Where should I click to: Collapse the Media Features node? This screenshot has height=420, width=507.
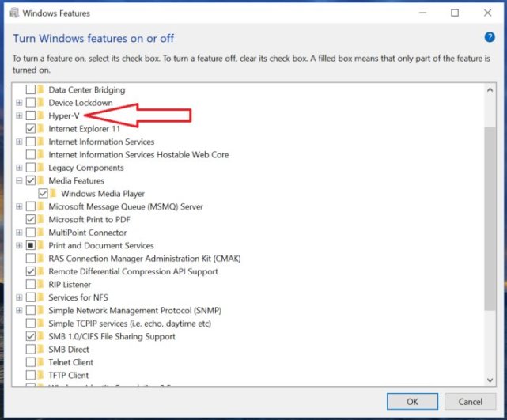coord(19,180)
